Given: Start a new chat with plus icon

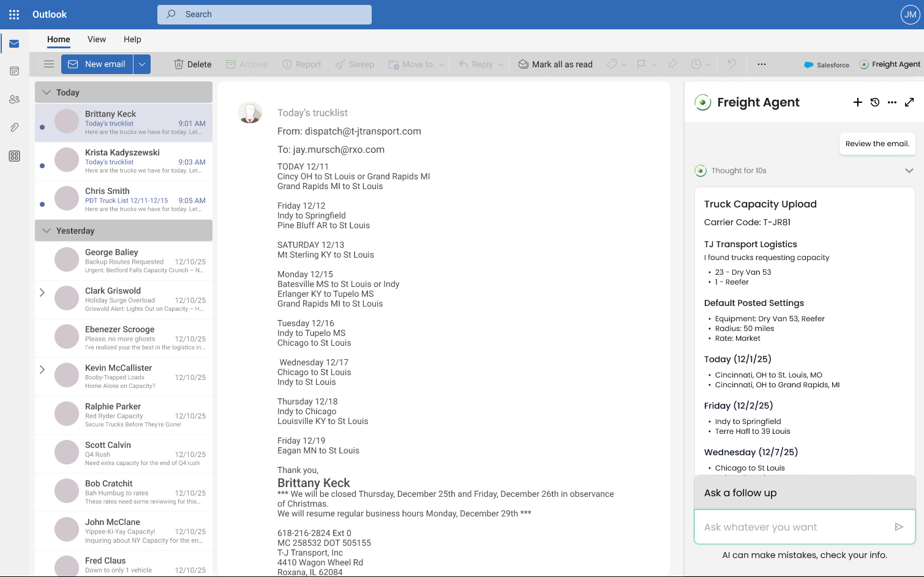Looking at the screenshot, I should (x=857, y=102).
